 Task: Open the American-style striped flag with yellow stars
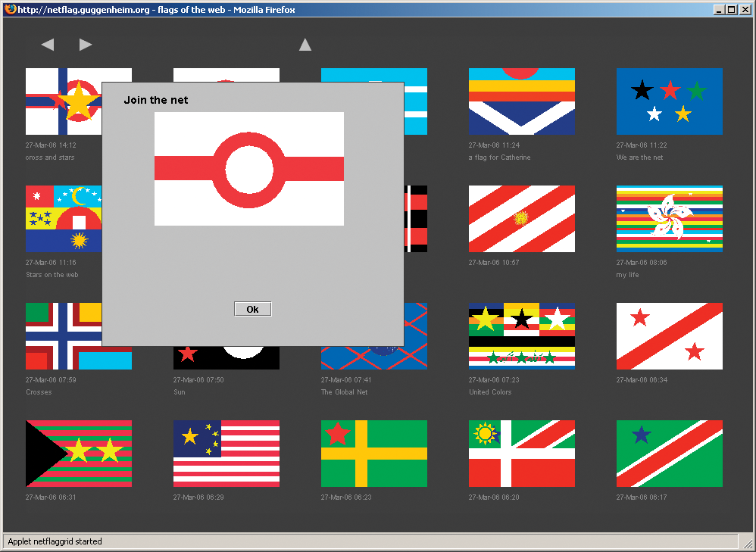(x=226, y=453)
